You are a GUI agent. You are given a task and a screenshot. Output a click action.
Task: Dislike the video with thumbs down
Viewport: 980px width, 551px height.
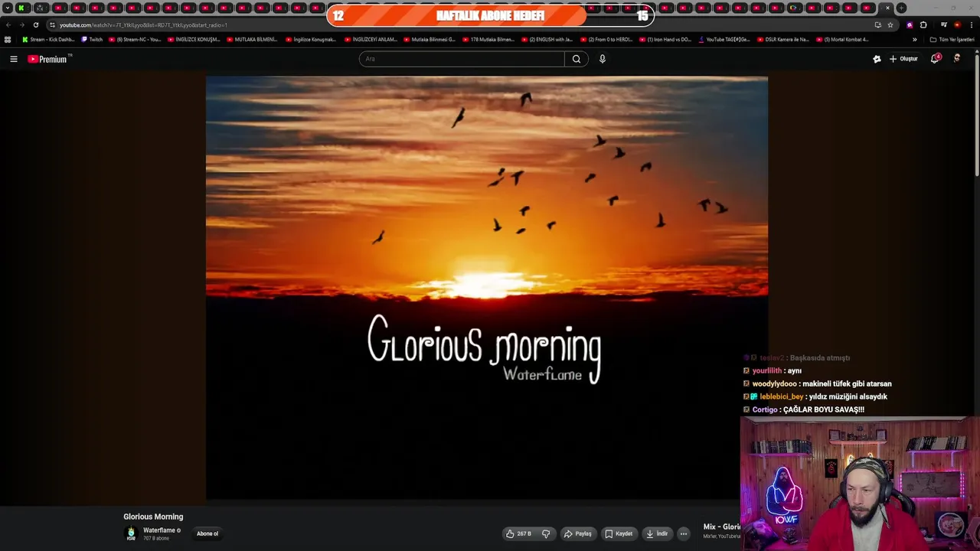pos(546,533)
